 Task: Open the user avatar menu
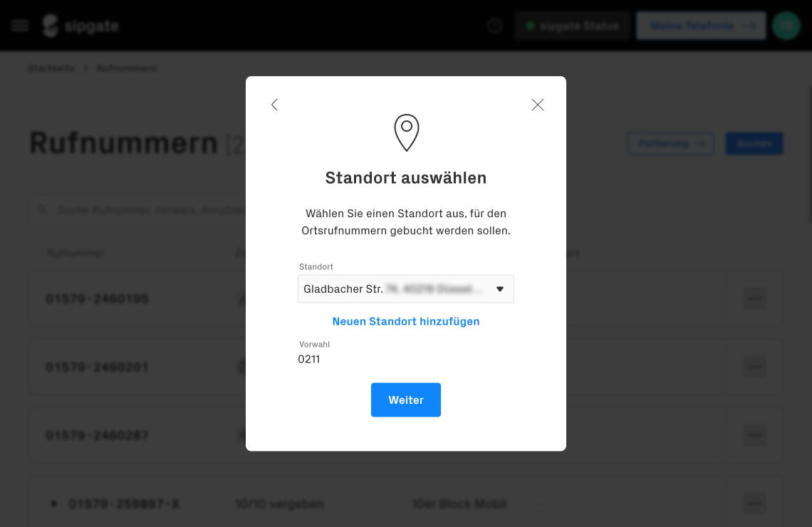786,26
